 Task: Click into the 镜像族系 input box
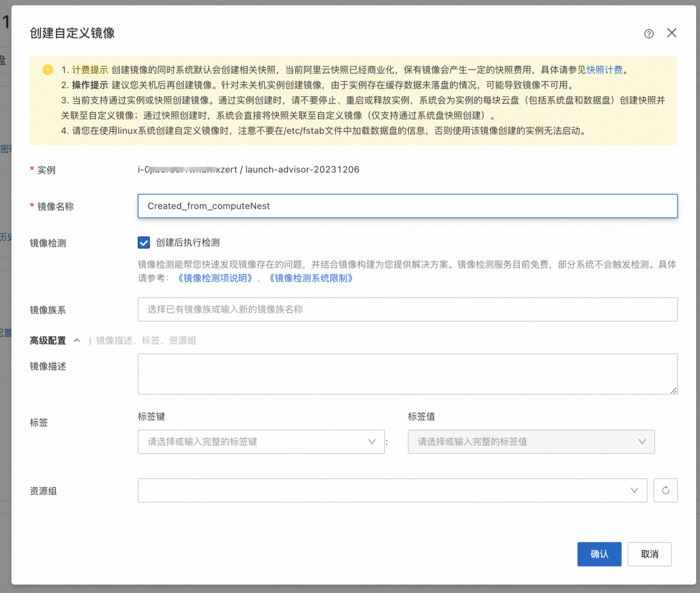click(x=407, y=309)
